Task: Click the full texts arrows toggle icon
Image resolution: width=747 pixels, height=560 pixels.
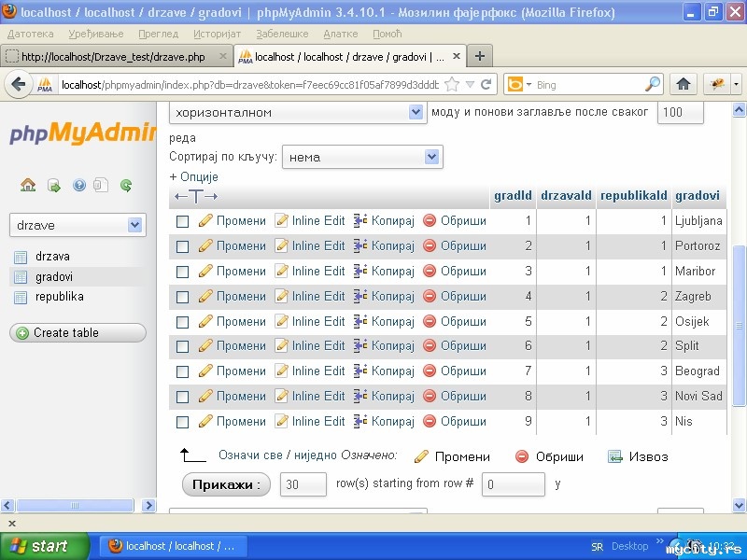Action: [x=196, y=196]
